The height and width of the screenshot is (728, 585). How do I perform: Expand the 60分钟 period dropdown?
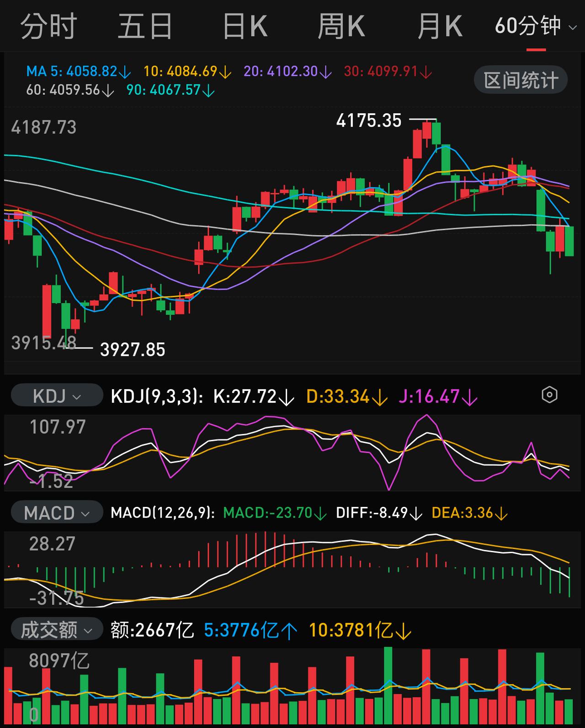point(536,26)
